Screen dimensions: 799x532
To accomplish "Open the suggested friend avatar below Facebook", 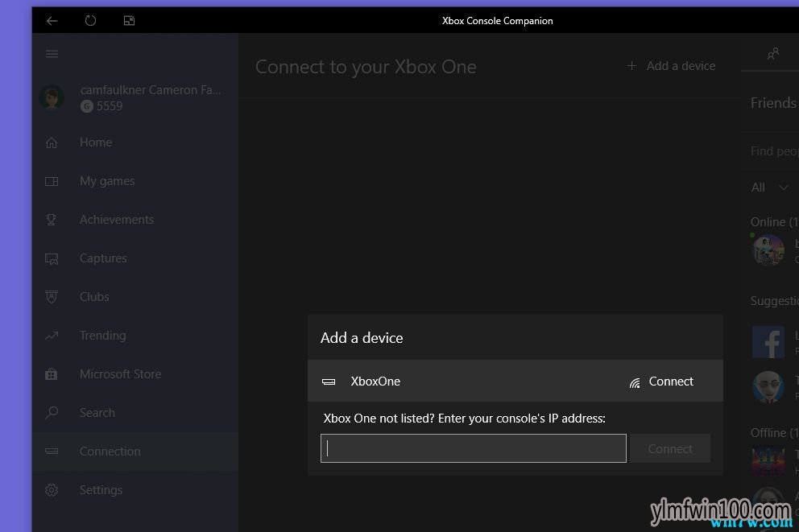I will (768, 387).
